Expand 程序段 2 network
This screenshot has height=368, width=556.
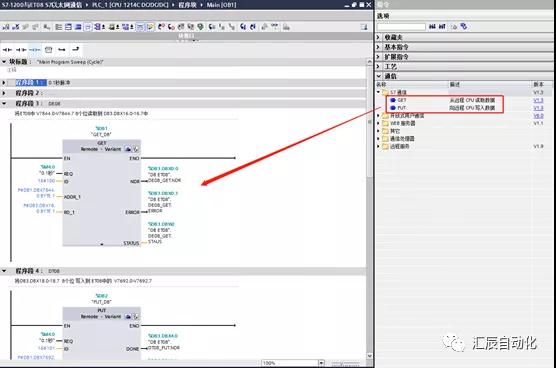point(4,93)
